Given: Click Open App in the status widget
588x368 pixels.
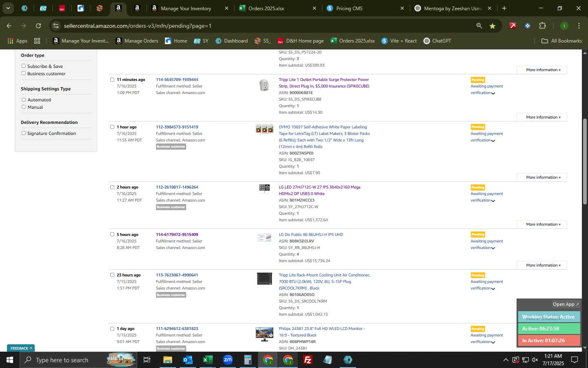Looking at the screenshot, I should tap(566, 304).
